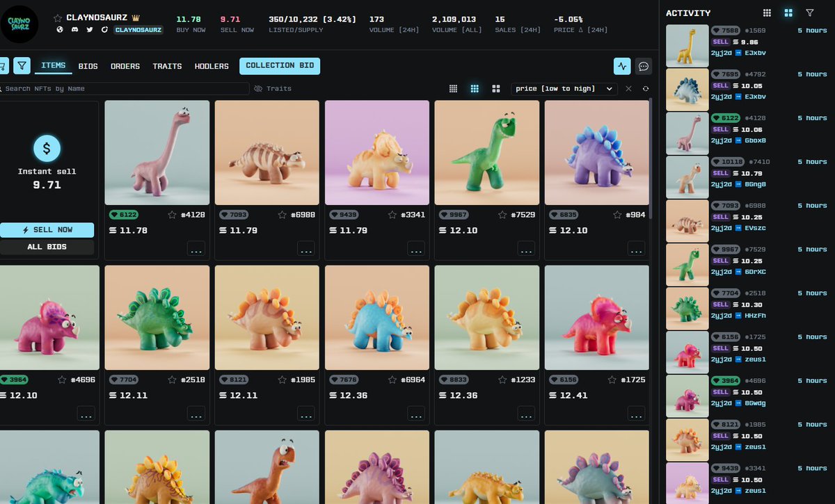Clear the sort with the X icon
The height and width of the screenshot is (504, 835).
(x=628, y=89)
